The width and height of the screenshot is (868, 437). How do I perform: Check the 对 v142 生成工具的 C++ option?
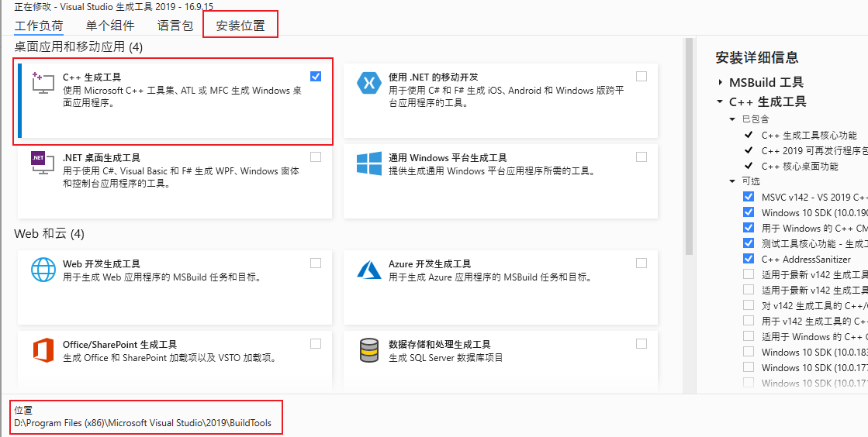click(749, 305)
